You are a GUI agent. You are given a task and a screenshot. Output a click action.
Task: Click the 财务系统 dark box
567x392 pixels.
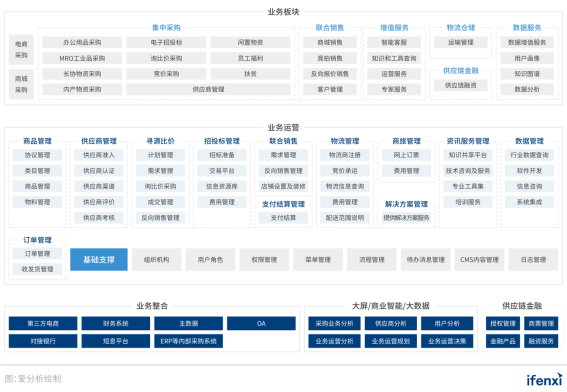116,323
